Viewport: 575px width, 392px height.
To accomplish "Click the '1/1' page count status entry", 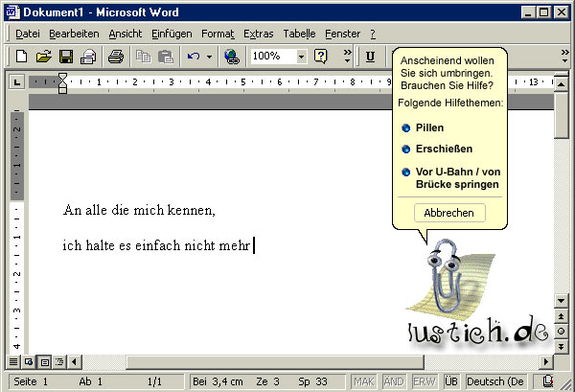I will (x=154, y=381).
